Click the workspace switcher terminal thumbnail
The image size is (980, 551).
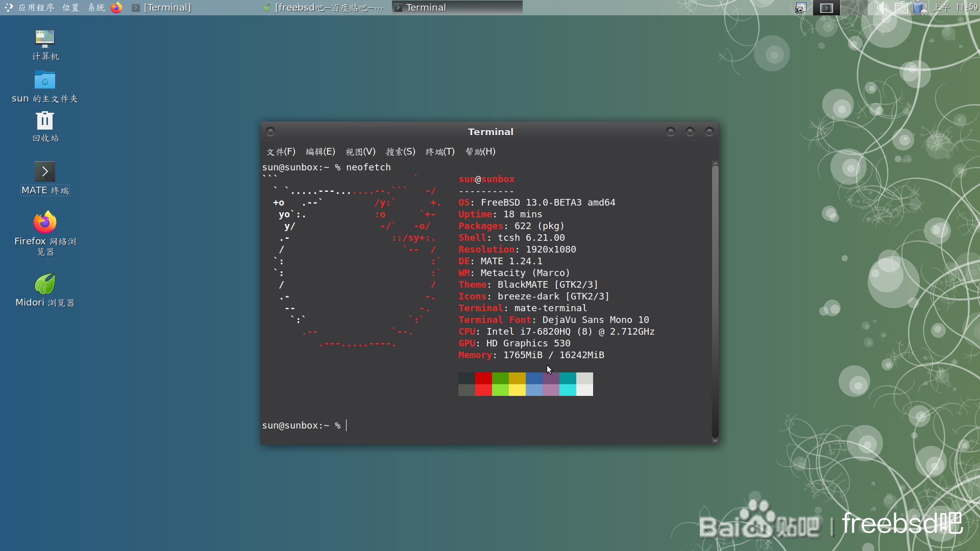click(x=826, y=8)
